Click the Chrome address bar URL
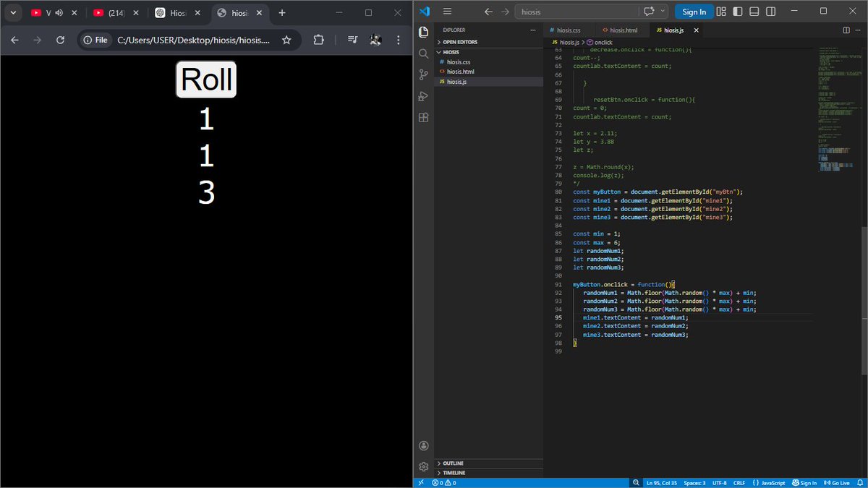Image resolution: width=868 pixels, height=488 pixels. point(194,40)
